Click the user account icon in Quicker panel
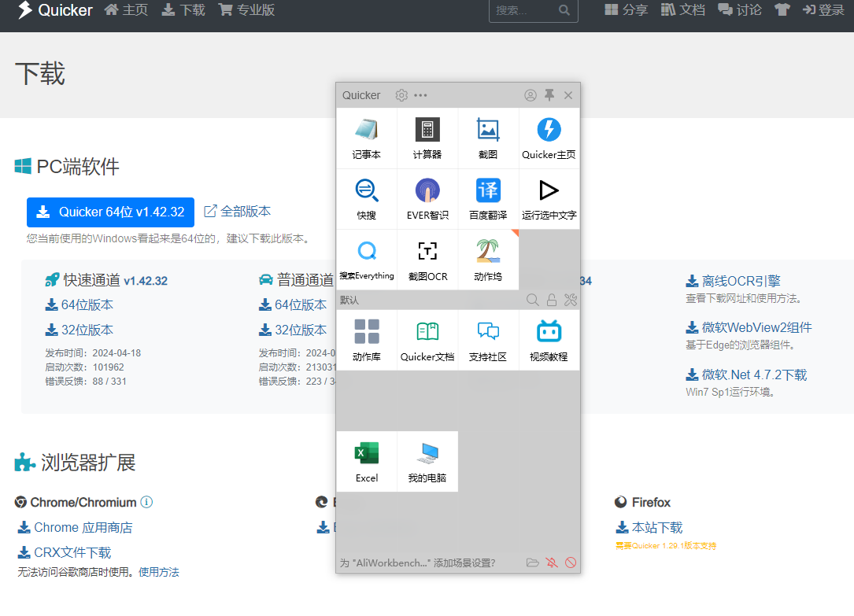The height and width of the screenshot is (616, 854). (x=531, y=95)
